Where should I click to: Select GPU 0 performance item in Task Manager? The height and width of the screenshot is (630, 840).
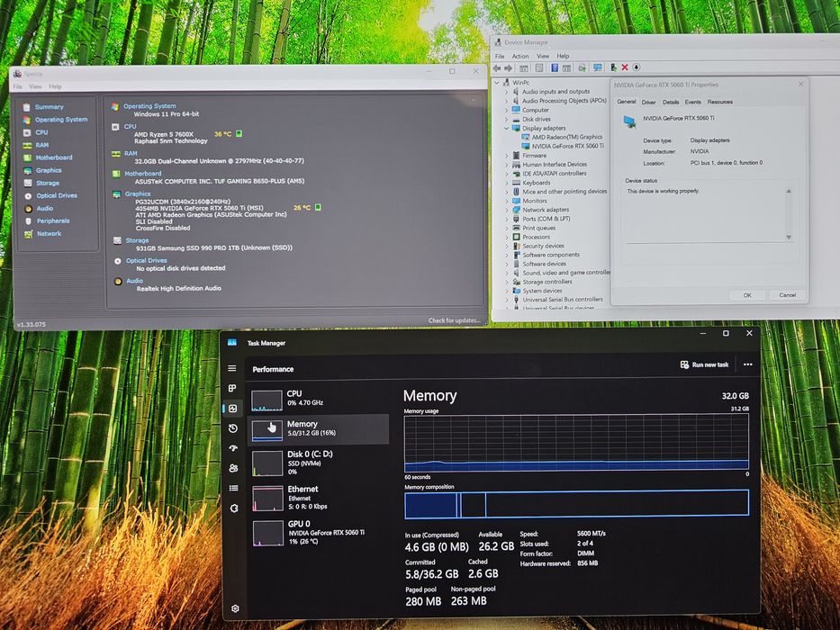pos(319,533)
